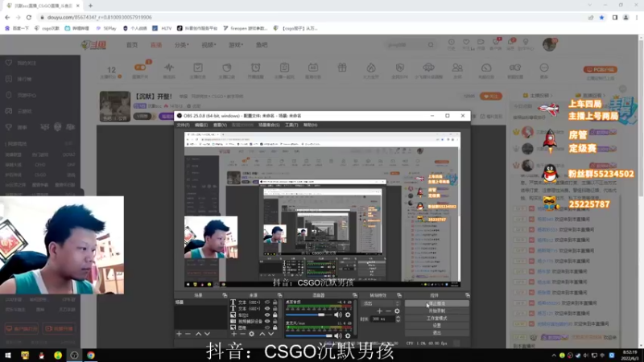
Task: Add a transition with the plus icon
Action: 379,311
